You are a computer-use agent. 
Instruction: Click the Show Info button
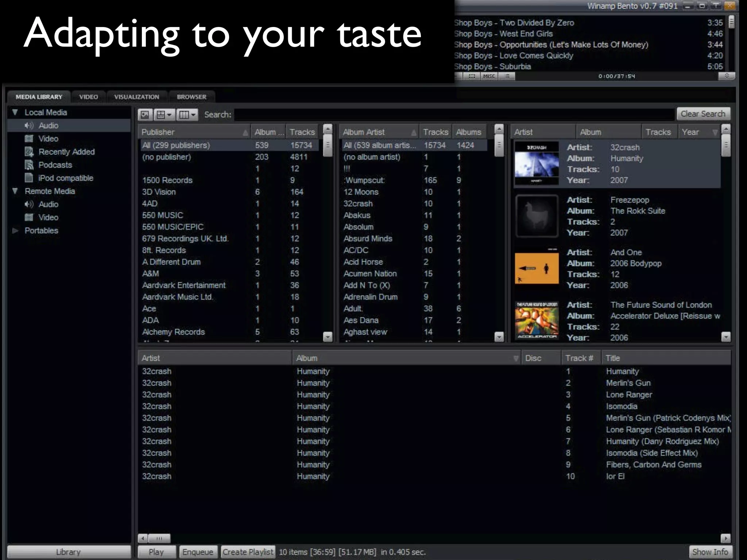[x=710, y=552]
